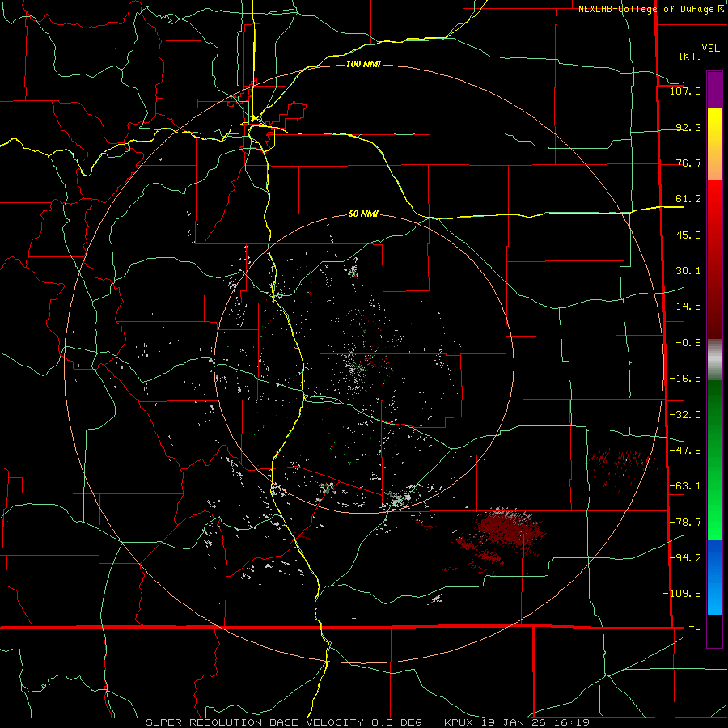Click the 100 NMI range ring label
728x728 pixels.
pos(363,64)
